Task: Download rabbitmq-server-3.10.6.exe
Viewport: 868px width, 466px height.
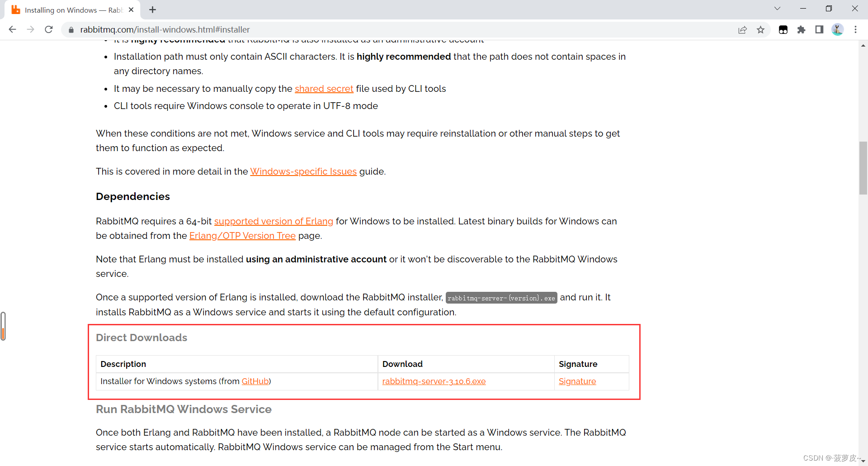Action: 434,381
